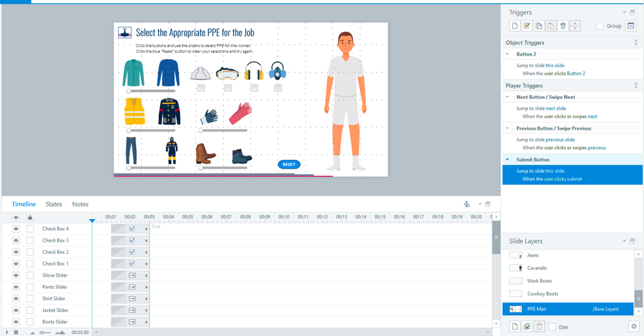Collapse all Player Triggers icon
Viewport: 644px width, 336px height.
click(636, 85)
